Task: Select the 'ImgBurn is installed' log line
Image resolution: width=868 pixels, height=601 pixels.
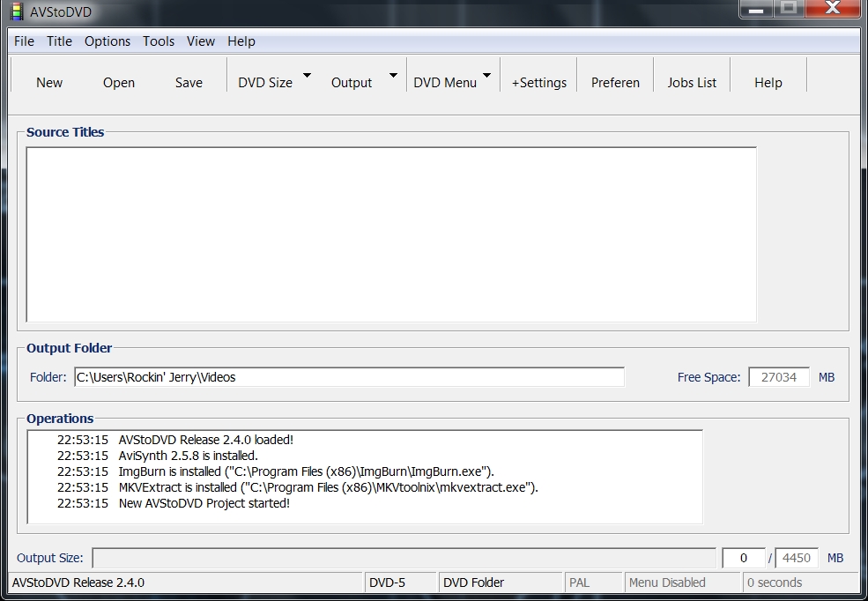Action: coord(306,471)
